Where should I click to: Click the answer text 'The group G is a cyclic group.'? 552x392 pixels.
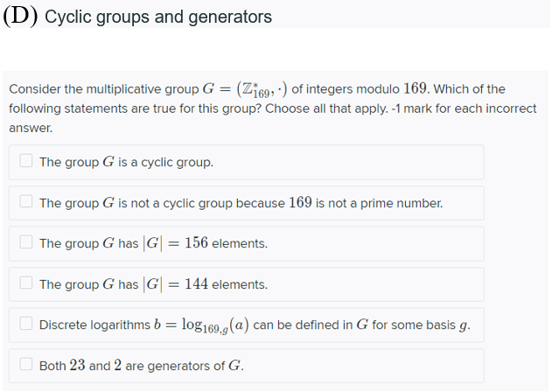click(x=126, y=162)
